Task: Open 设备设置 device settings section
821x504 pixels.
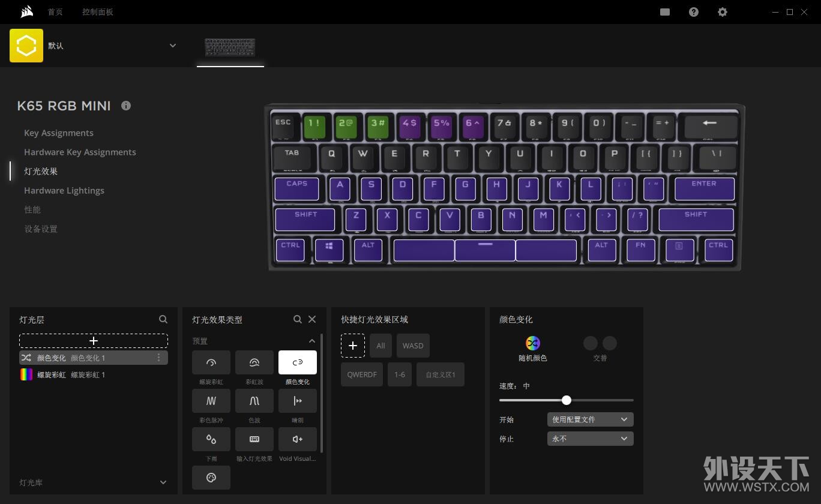Action: 41,229
